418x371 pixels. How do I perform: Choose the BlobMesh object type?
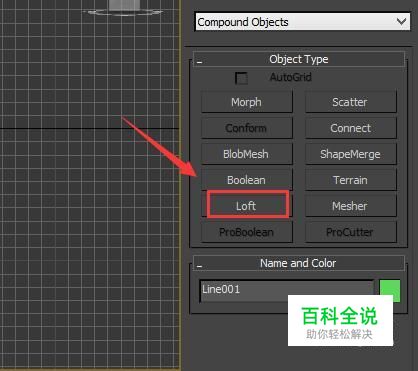(247, 154)
